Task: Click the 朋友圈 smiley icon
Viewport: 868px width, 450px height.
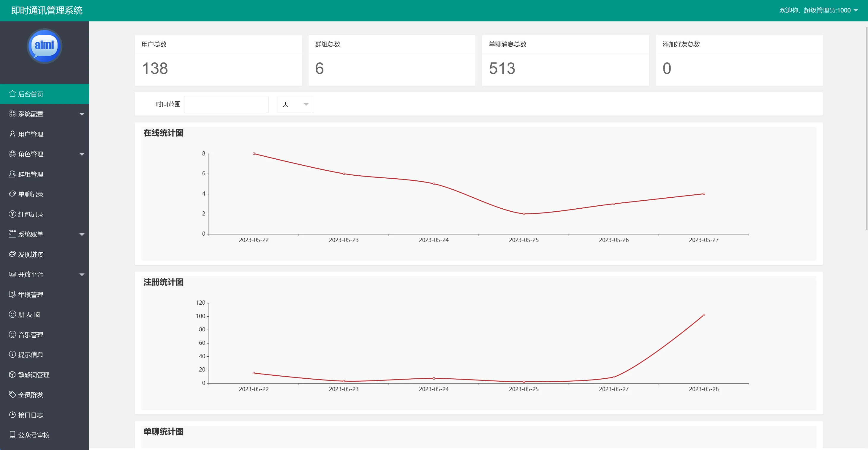Action: (x=12, y=314)
